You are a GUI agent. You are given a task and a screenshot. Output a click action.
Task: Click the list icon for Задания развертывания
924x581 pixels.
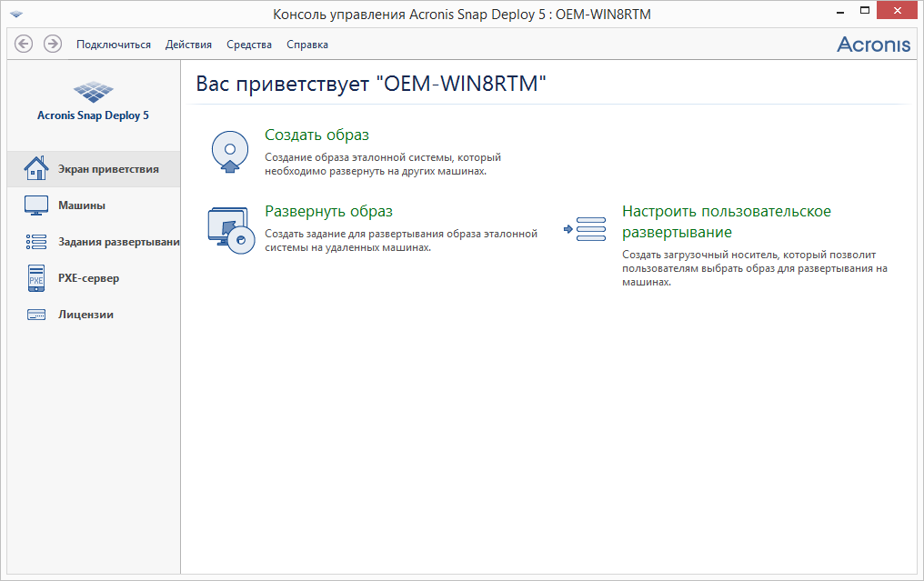(x=36, y=242)
